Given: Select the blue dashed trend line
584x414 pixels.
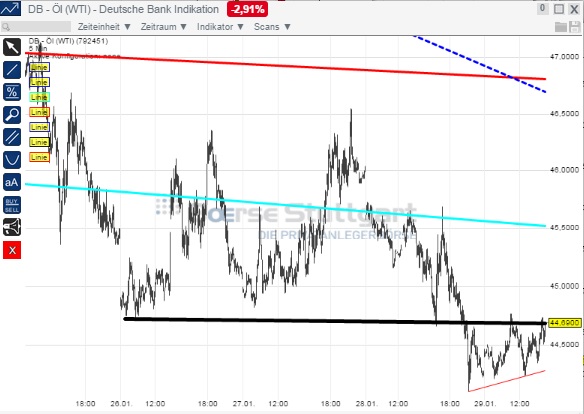Looking at the screenshot, I should tap(480, 64).
